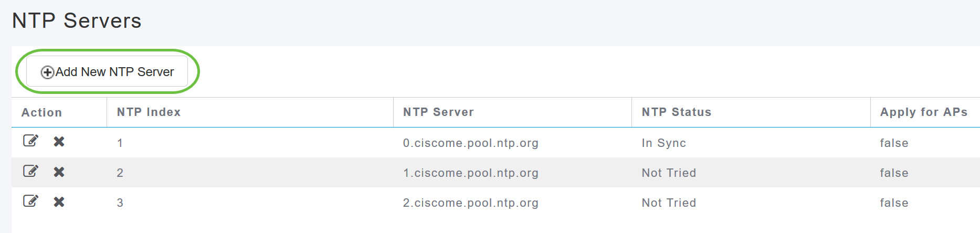Edit NTP server index 1 entry

(x=30, y=141)
